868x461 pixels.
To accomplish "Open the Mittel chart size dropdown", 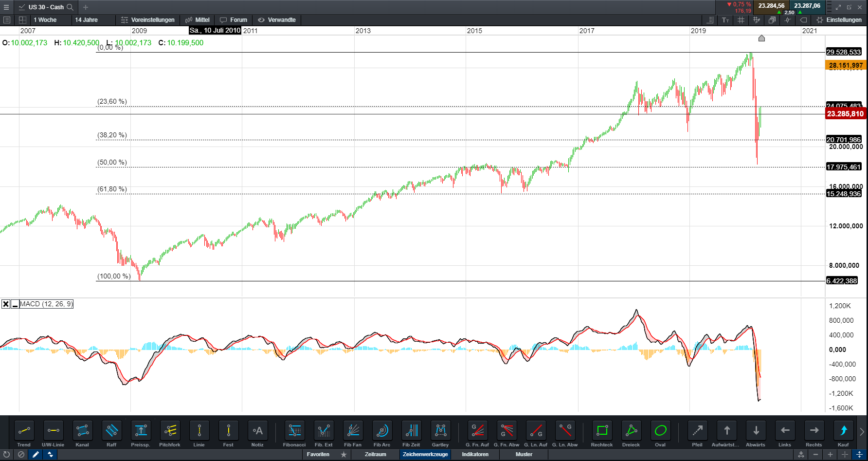I will (x=198, y=20).
